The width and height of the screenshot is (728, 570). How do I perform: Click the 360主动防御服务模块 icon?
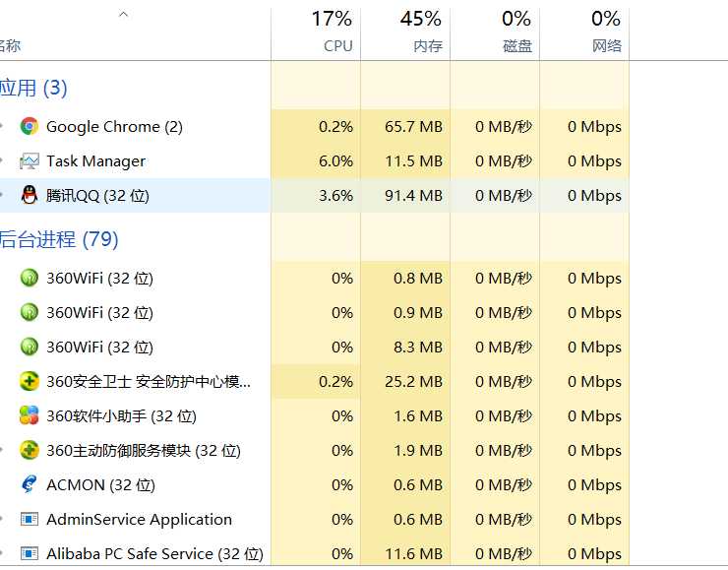(x=30, y=450)
